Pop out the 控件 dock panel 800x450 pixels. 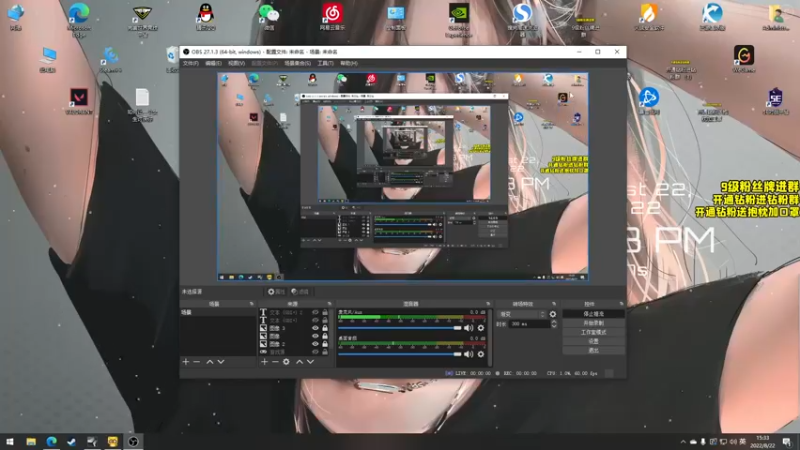[x=621, y=304]
